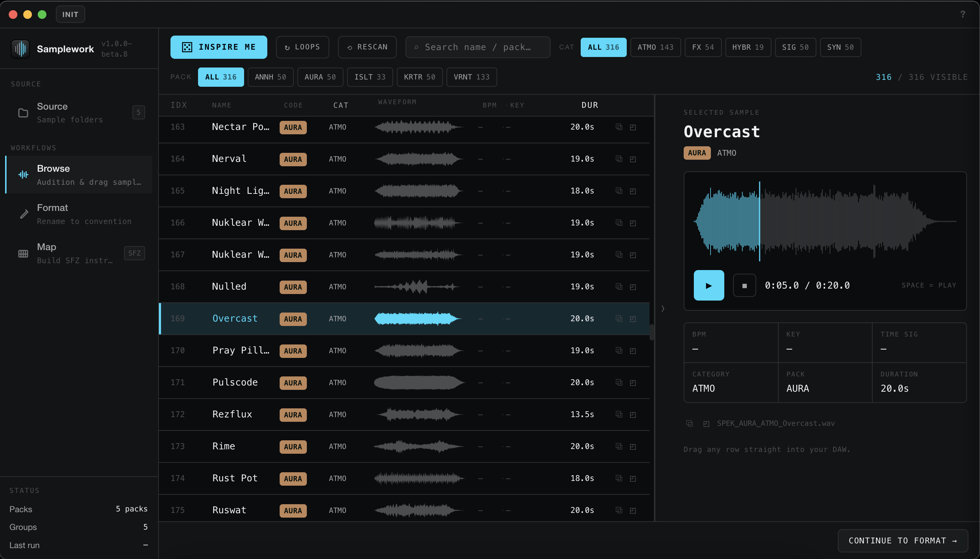Image resolution: width=980 pixels, height=559 pixels.
Task: Click reveal icon on row 167
Action: [x=633, y=254]
